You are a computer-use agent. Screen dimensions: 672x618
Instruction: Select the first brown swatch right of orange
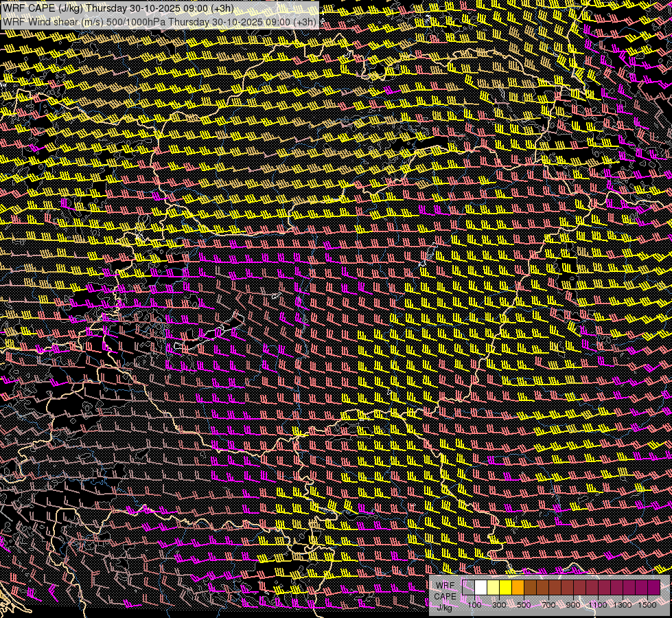530,588
